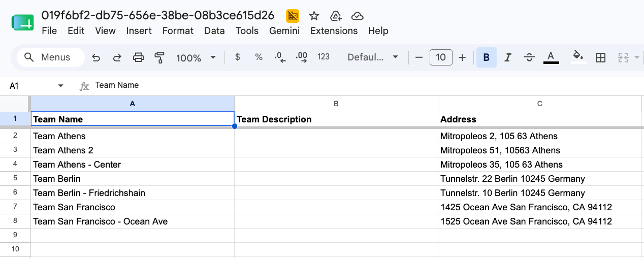Select the cell Team Berlin - Friedrichshain

[x=133, y=193]
